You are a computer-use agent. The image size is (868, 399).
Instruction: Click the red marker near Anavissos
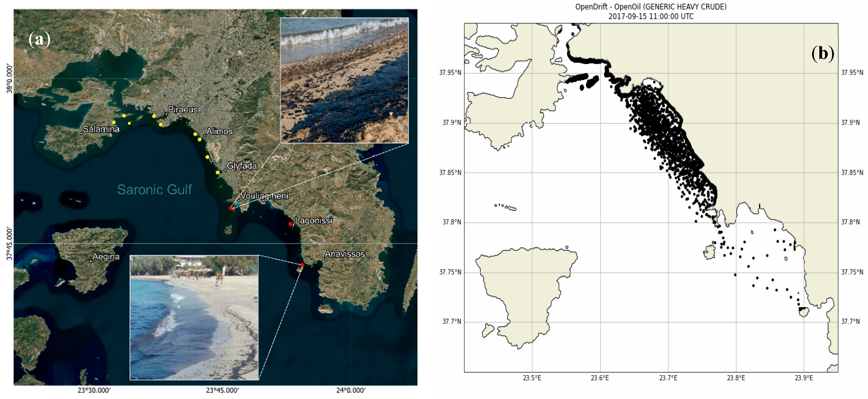point(302,265)
